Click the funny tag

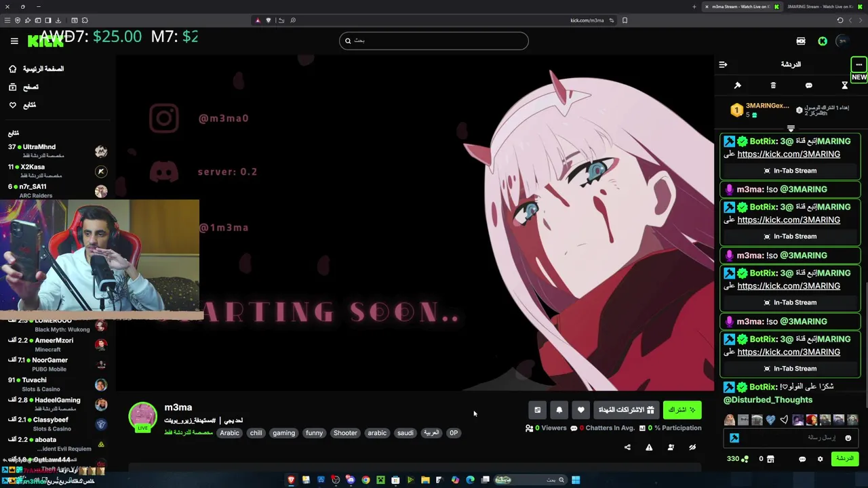[314, 433]
